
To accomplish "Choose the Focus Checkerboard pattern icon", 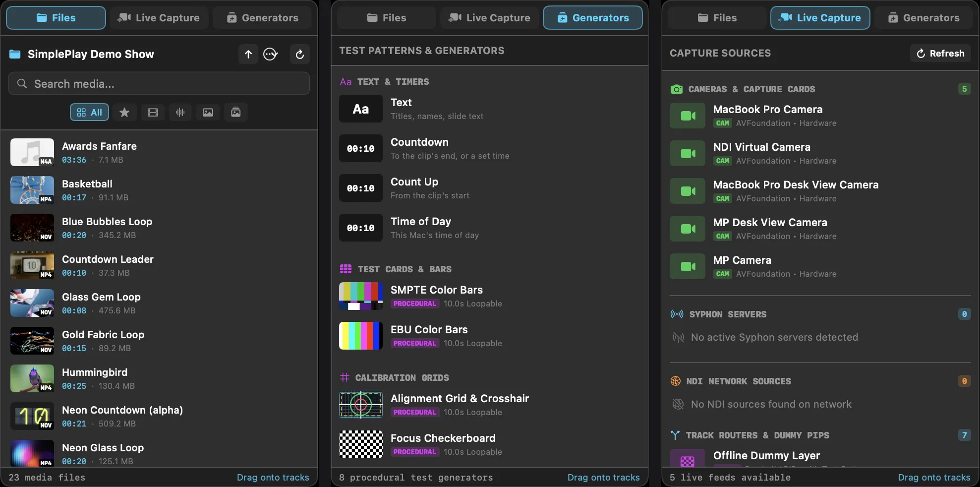I will [x=361, y=444].
